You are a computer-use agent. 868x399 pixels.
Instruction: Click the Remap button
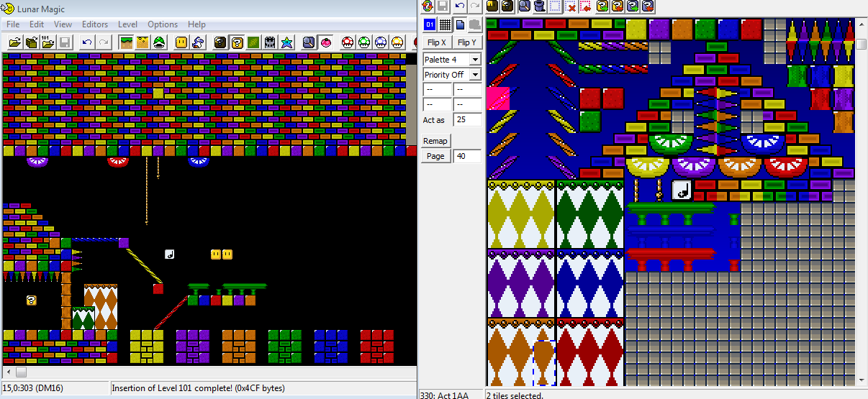[x=435, y=141]
